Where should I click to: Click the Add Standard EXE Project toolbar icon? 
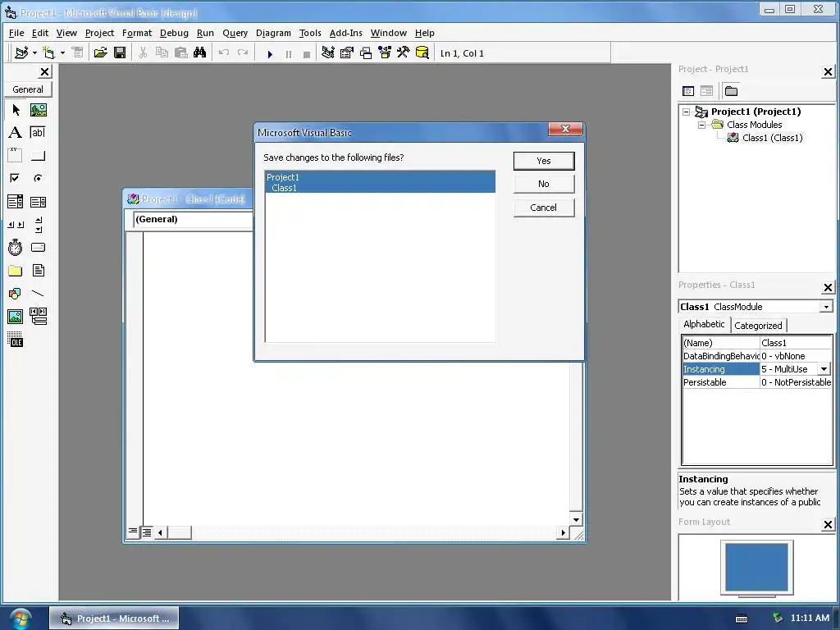[x=21, y=52]
